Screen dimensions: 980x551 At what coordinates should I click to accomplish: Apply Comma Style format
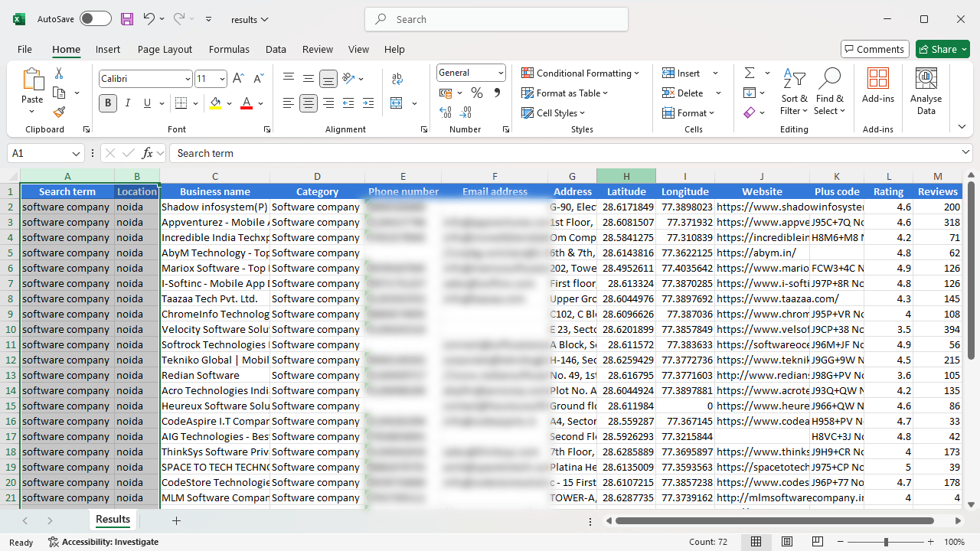(x=497, y=93)
